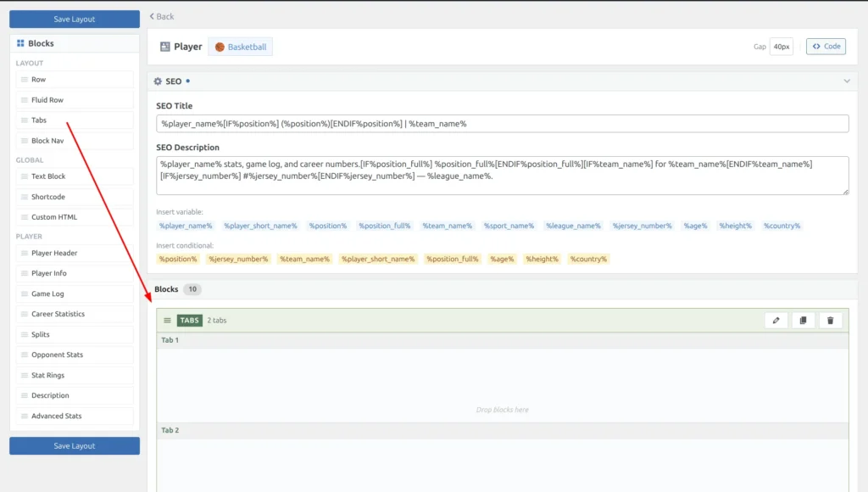Insert the yellow %position_full% conditional chip
This screenshot has height=492, width=868.
[x=453, y=259]
